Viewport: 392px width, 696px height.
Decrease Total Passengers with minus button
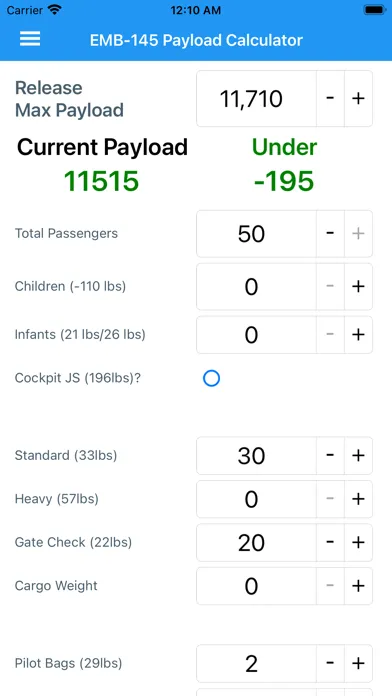pyautogui.click(x=330, y=234)
